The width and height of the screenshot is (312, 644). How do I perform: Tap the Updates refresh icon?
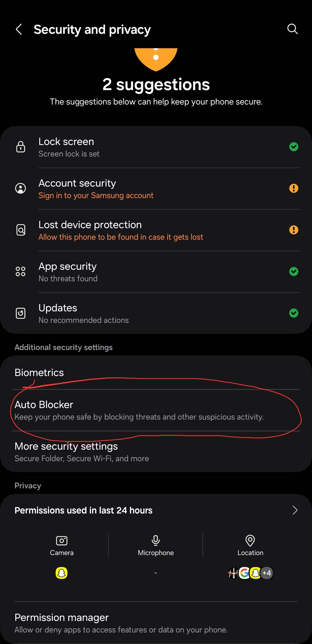point(21,313)
